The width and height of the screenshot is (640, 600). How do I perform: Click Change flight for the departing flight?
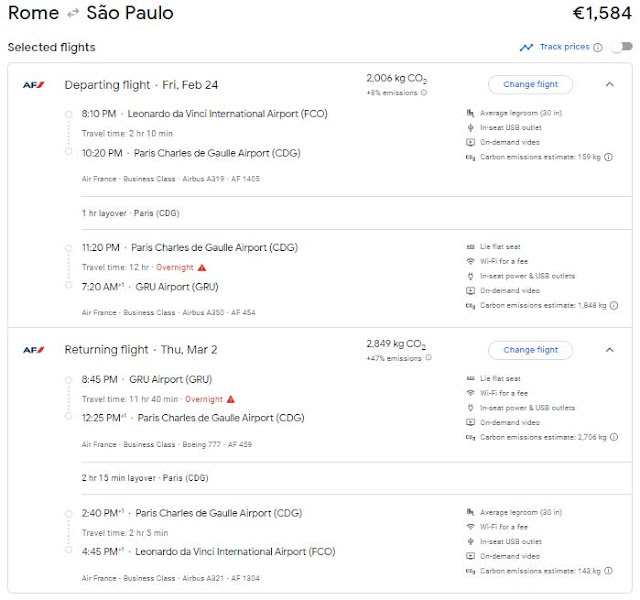pos(530,84)
